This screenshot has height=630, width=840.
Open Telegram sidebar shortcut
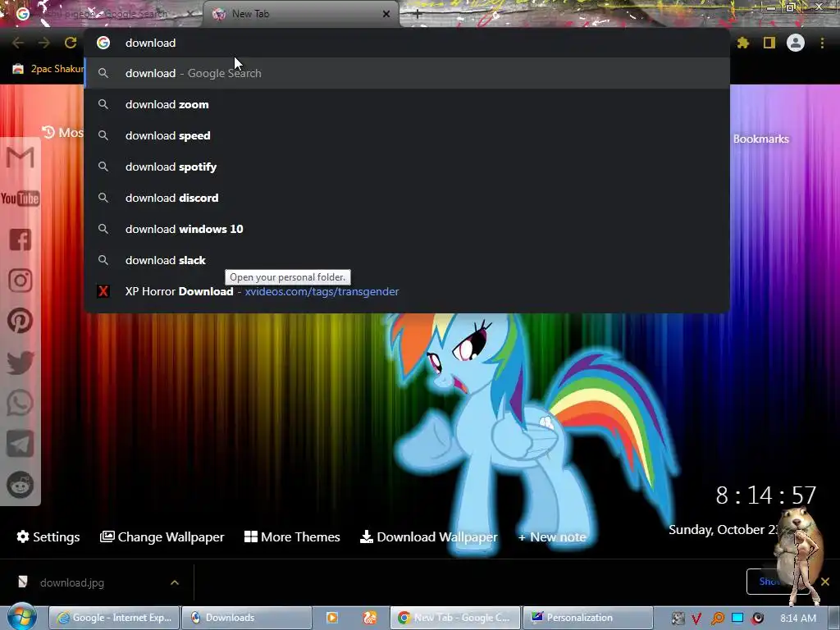(21, 444)
